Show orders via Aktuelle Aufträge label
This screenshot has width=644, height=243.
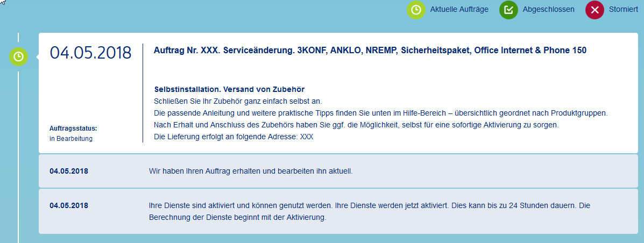[x=459, y=10]
